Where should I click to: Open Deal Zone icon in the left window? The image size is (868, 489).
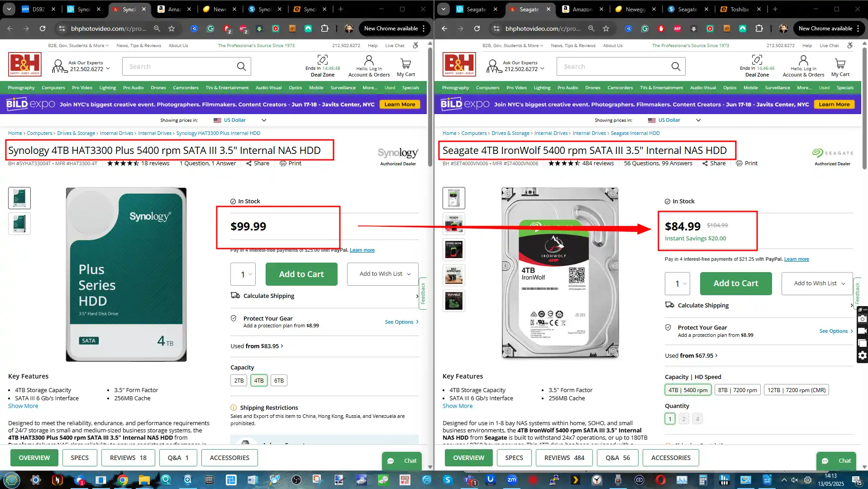coord(323,60)
